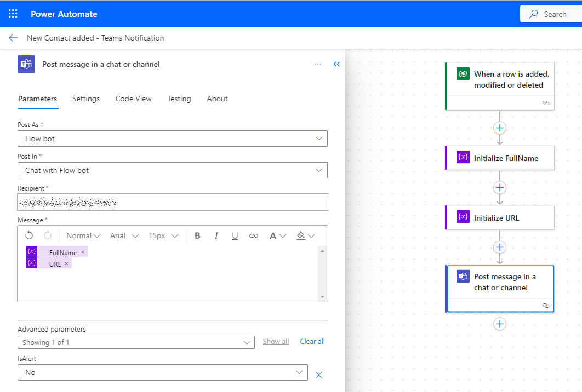Viewport: 582px width, 392px height.
Task: Remove the URL token from message
Action: coord(66,264)
